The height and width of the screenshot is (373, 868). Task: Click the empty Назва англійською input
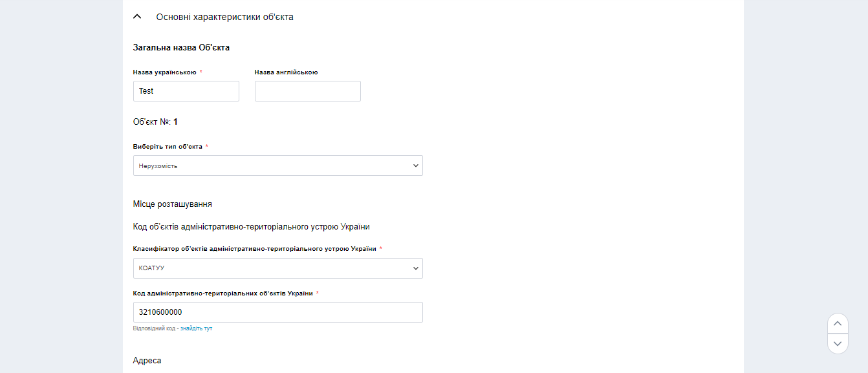point(308,91)
